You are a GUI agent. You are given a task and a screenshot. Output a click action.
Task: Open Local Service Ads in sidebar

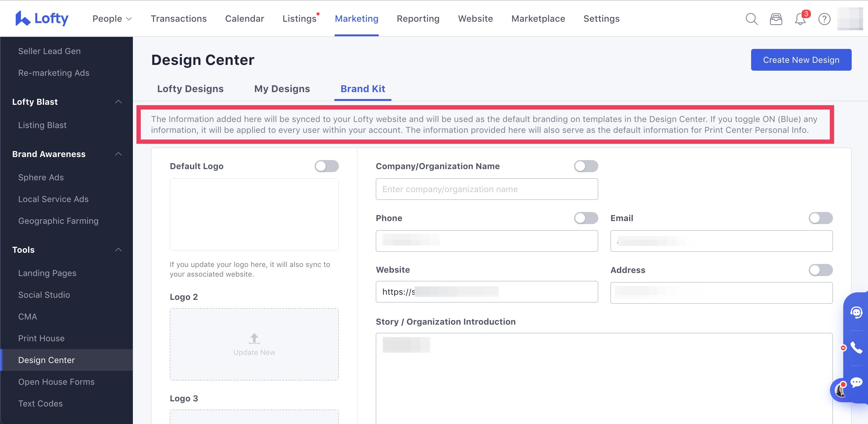coord(53,199)
